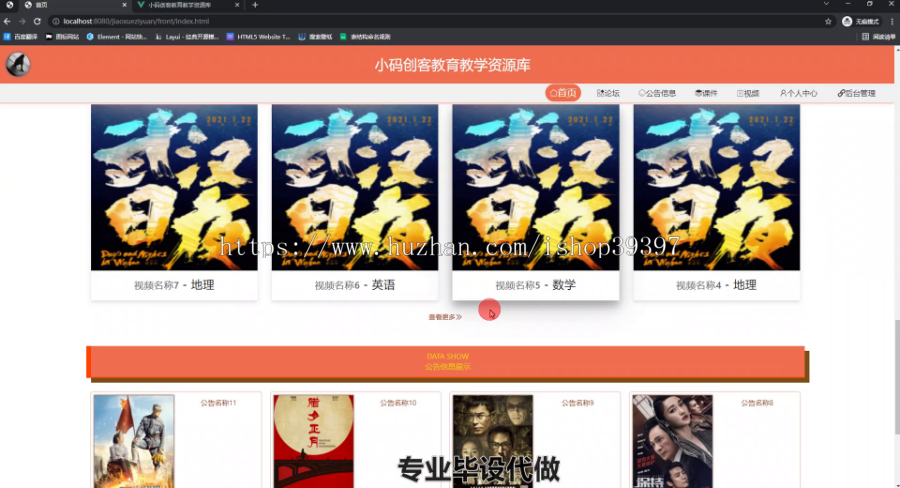The image size is (900, 488).
Task: Click the round site logo avatar
Action: click(18, 64)
